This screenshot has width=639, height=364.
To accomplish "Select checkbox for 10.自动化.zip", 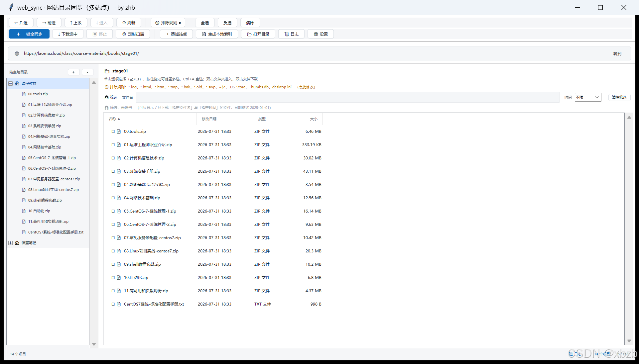I will (113, 278).
